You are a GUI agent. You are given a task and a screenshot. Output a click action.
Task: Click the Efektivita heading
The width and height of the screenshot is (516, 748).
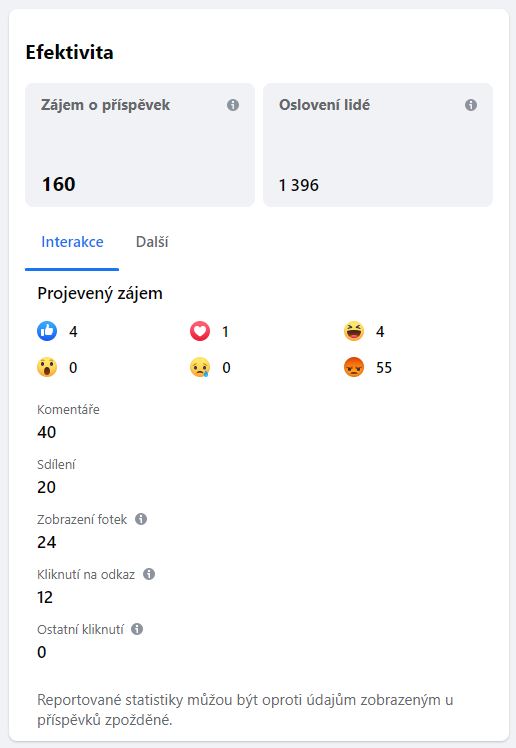tap(70, 52)
